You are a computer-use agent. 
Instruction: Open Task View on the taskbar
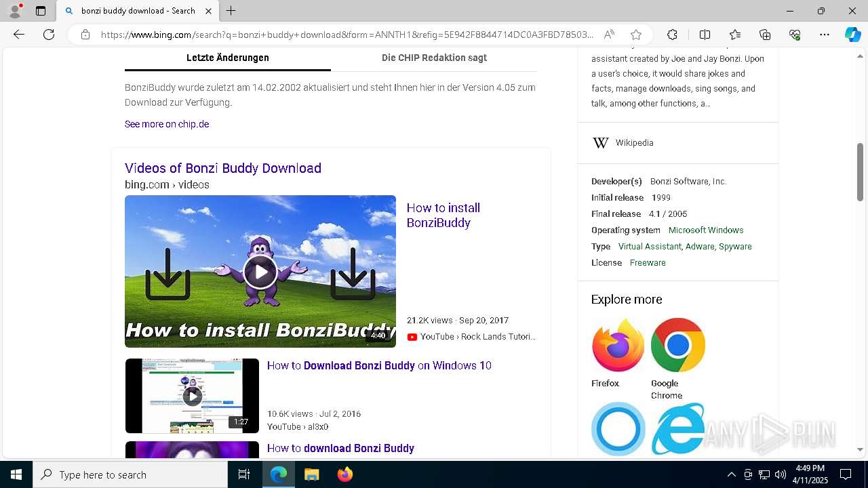(x=244, y=474)
